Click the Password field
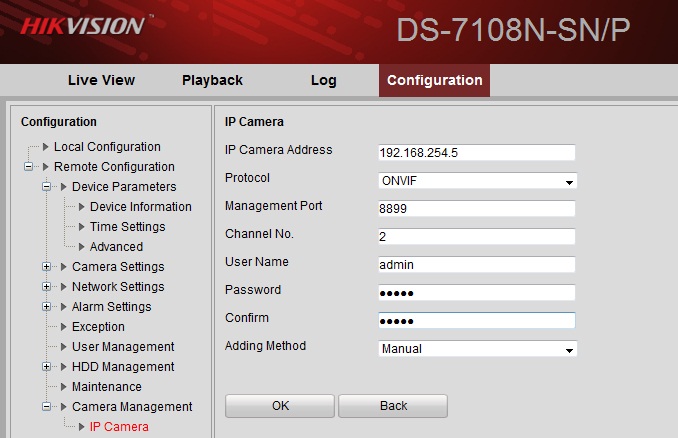The image size is (678, 438). point(477,293)
